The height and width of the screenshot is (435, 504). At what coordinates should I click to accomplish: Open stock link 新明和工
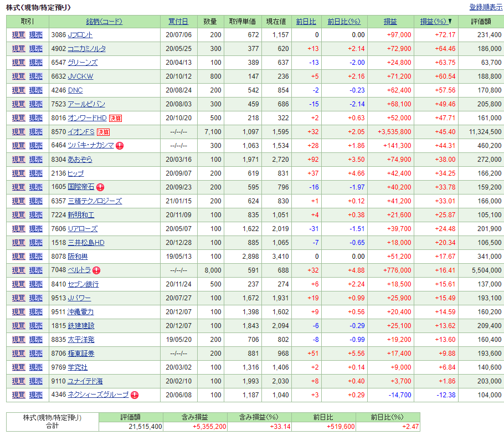point(81,214)
